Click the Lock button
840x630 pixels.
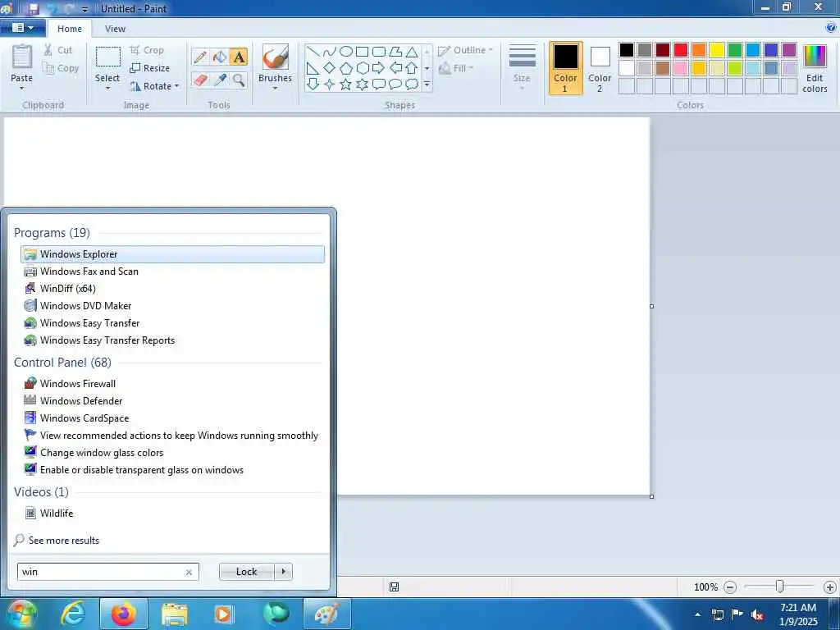(x=246, y=572)
